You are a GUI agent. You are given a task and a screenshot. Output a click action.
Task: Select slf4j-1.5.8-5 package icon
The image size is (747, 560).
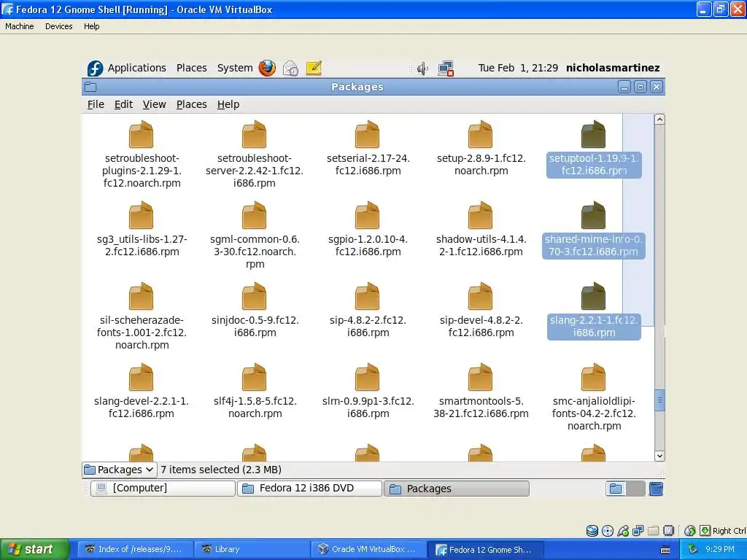(255, 378)
